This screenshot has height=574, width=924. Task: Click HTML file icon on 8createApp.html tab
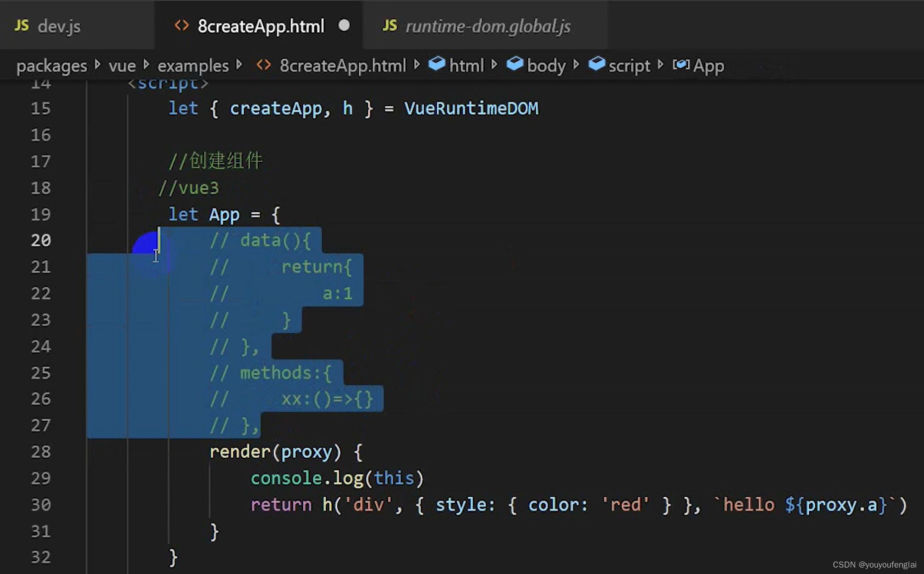181,25
